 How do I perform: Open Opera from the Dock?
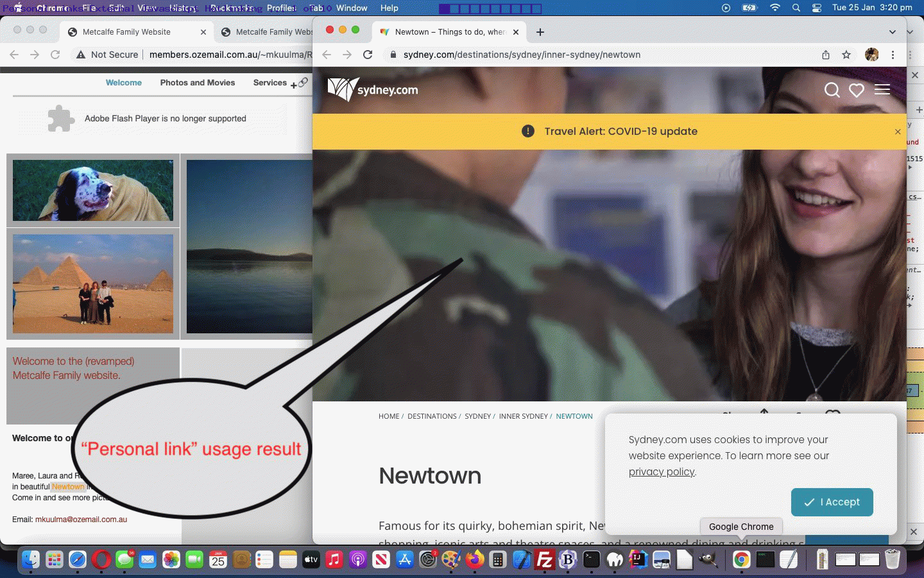click(101, 560)
